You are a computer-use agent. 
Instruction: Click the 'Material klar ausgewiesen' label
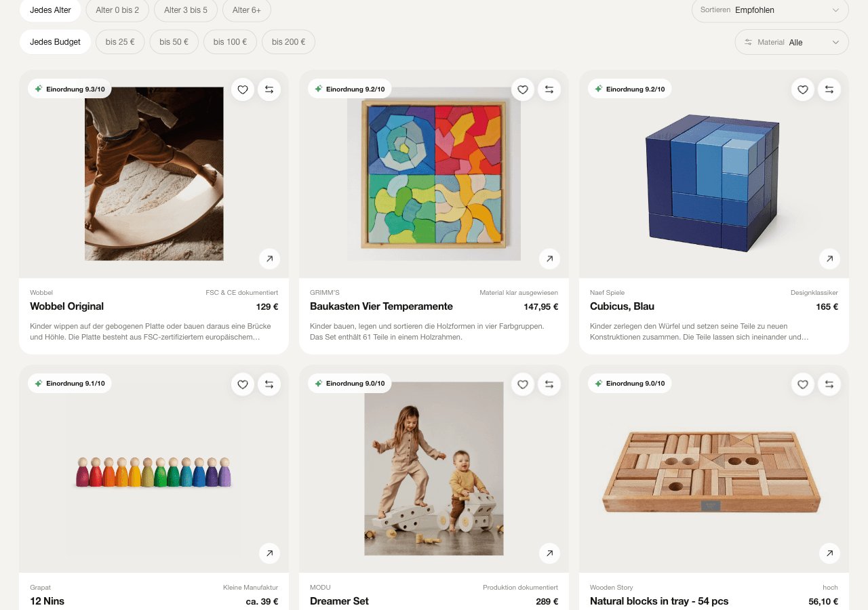pos(519,293)
